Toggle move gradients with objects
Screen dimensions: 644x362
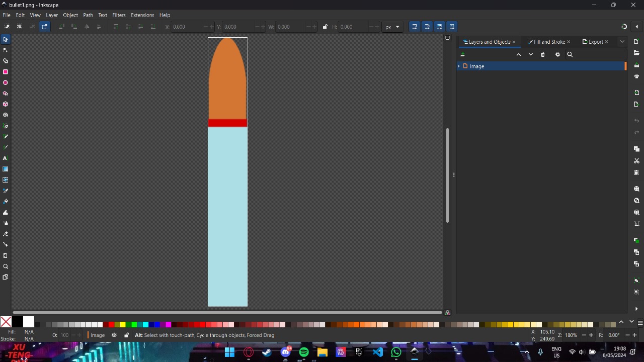(440, 27)
